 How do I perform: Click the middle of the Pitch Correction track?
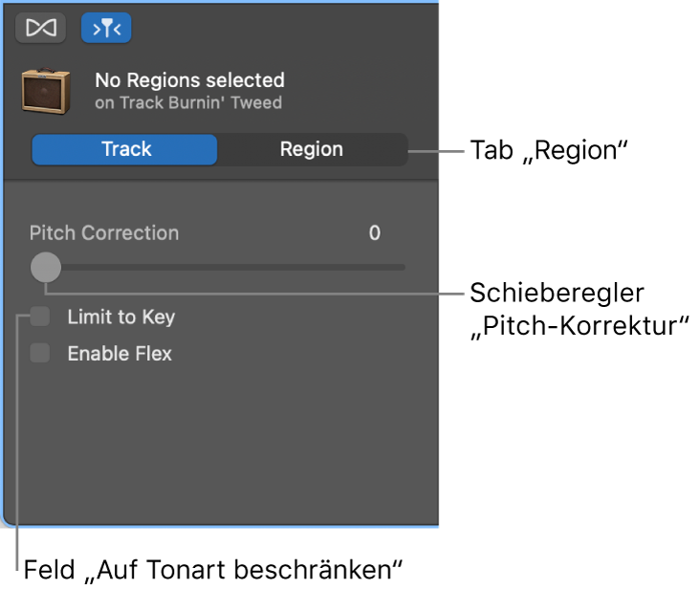click(x=225, y=268)
